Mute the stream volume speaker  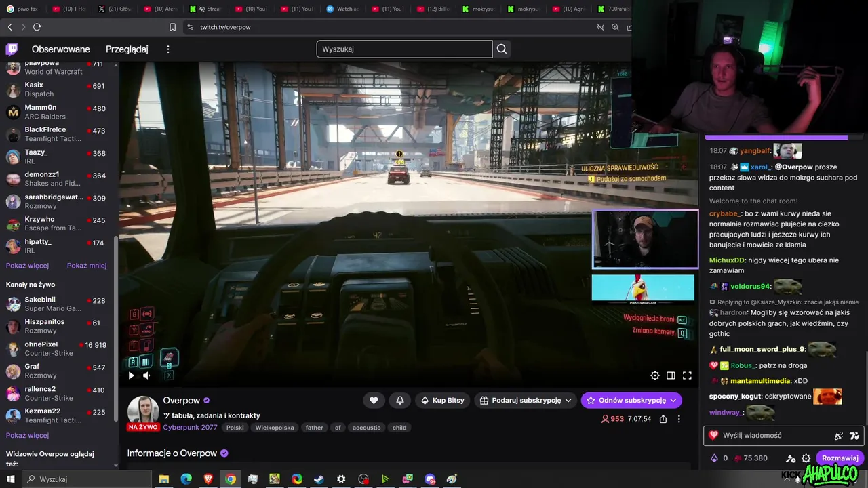(x=146, y=375)
